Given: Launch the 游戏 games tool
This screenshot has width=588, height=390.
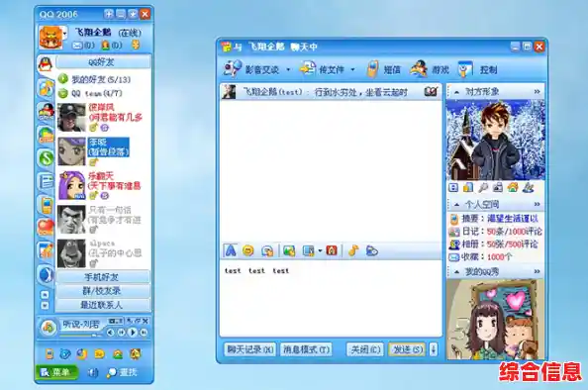Looking at the screenshot, I should pos(430,69).
